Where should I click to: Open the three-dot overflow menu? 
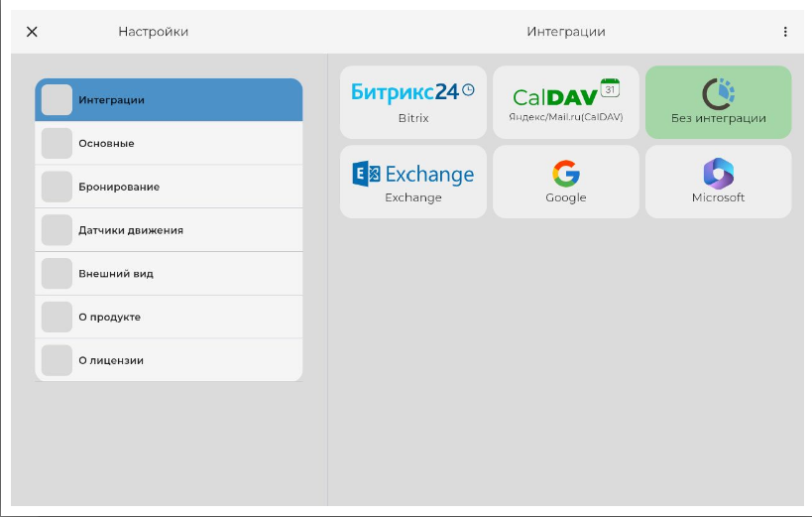(x=785, y=32)
